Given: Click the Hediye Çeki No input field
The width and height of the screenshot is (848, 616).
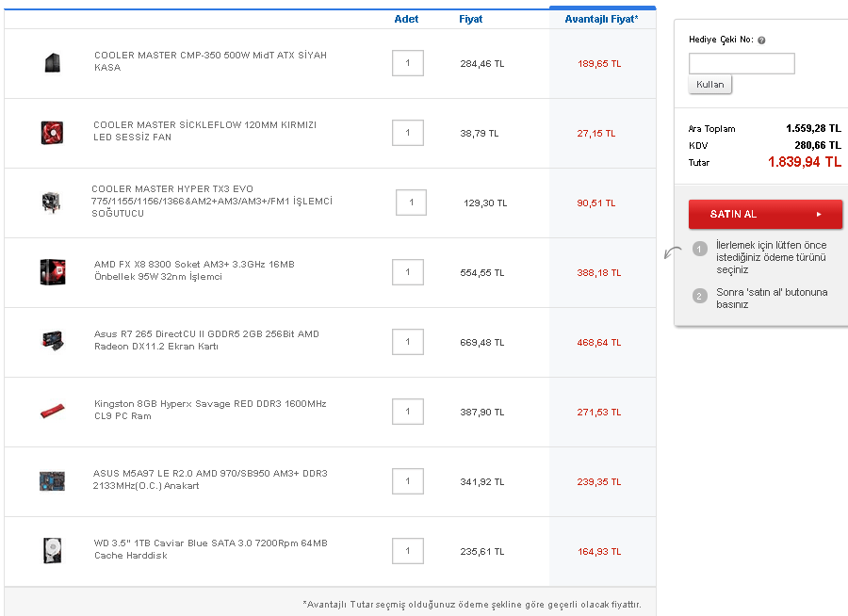Looking at the screenshot, I should pyautogui.click(x=742, y=63).
